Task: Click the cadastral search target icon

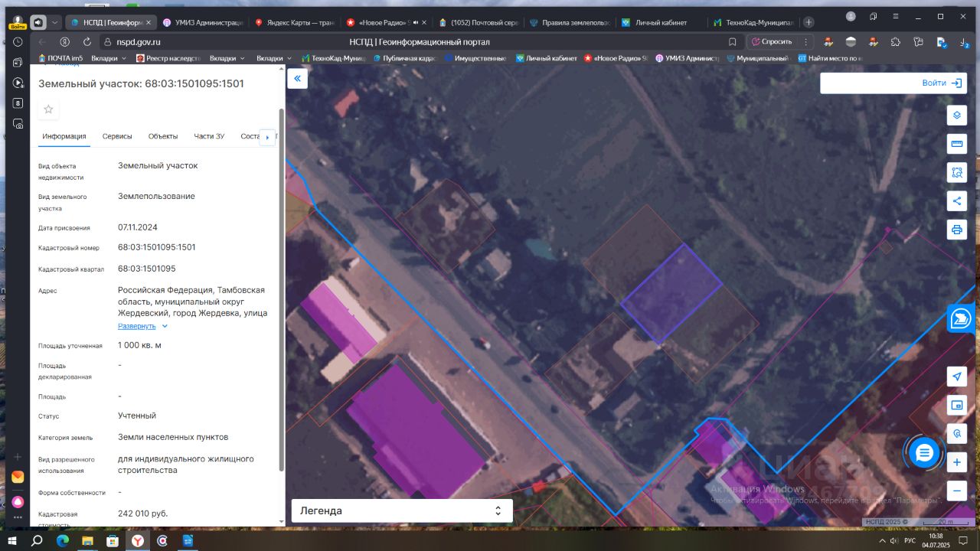Action: [956, 433]
